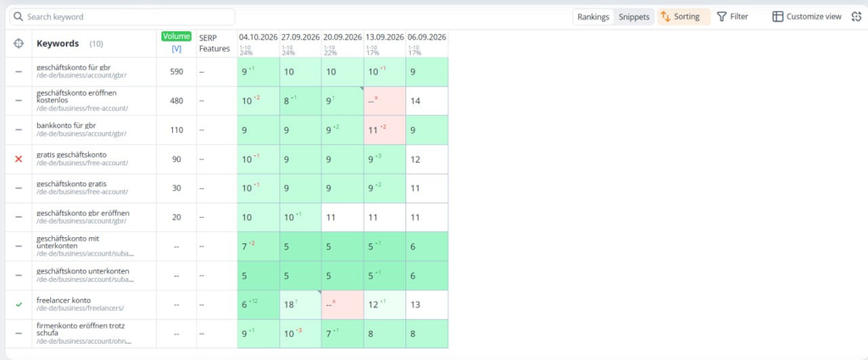Image resolution: width=868 pixels, height=360 pixels.
Task: Select pink ranking cell for freelancer konto 20.09
Action: [342, 305]
